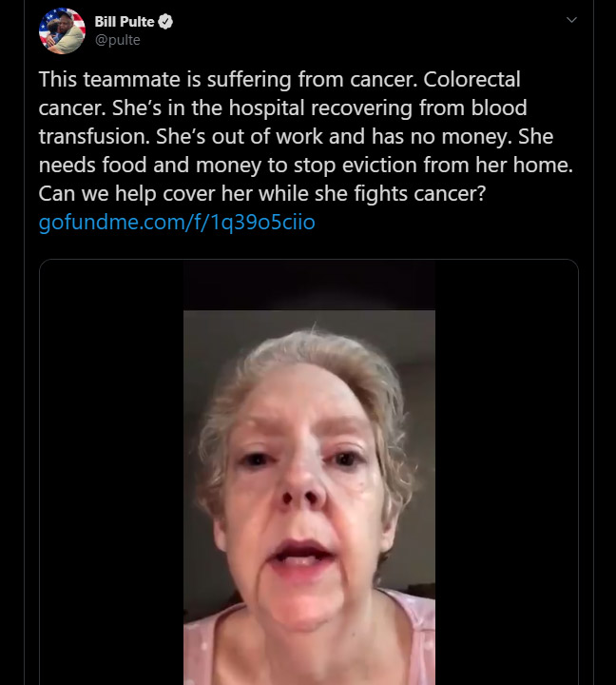Click the black left side of the media card
The image size is (616, 685).
[x=111, y=476]
